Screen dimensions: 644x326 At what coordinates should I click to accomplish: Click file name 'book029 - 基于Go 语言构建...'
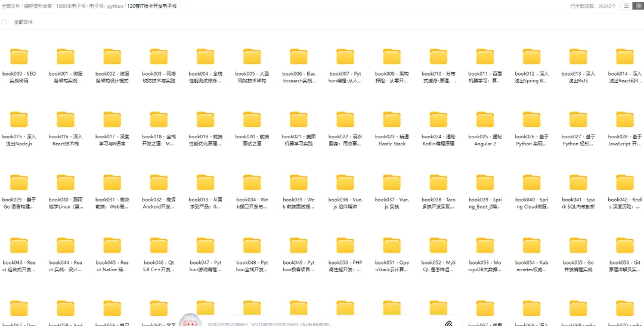(19, 203)
